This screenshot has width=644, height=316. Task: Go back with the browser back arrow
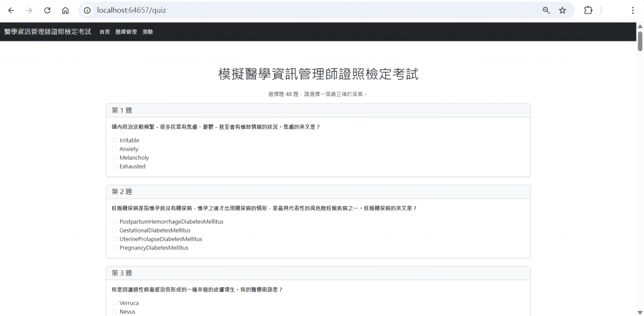coord(11,11)
